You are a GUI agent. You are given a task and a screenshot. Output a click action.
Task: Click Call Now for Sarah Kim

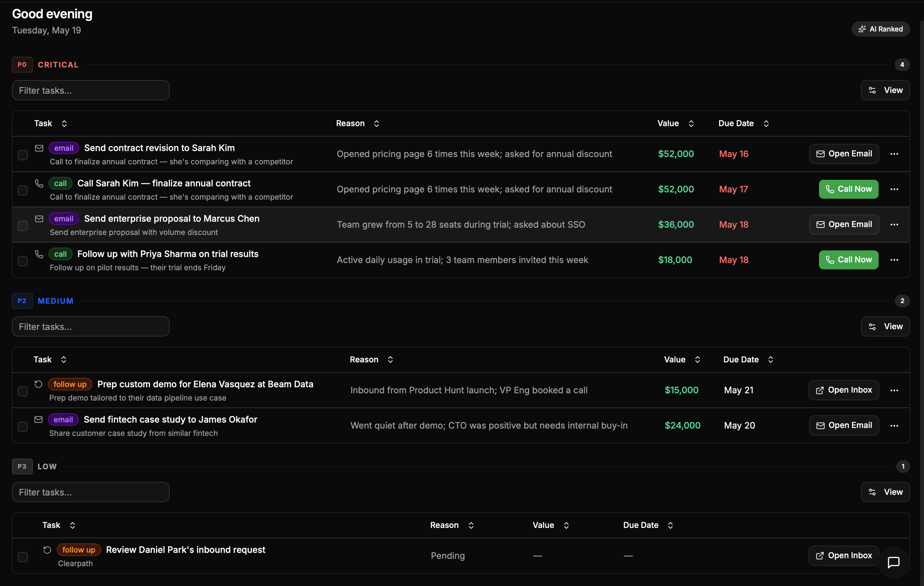[848, 189]
